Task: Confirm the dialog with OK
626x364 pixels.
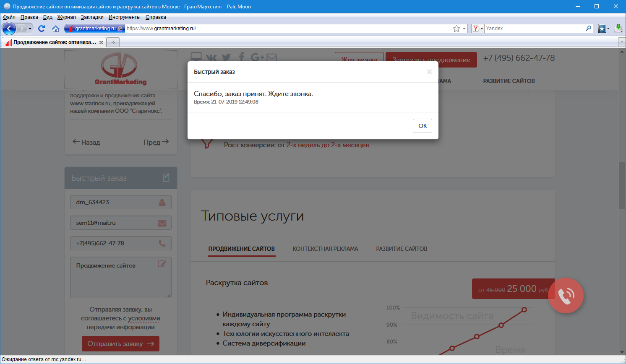Action: point(423,126)
